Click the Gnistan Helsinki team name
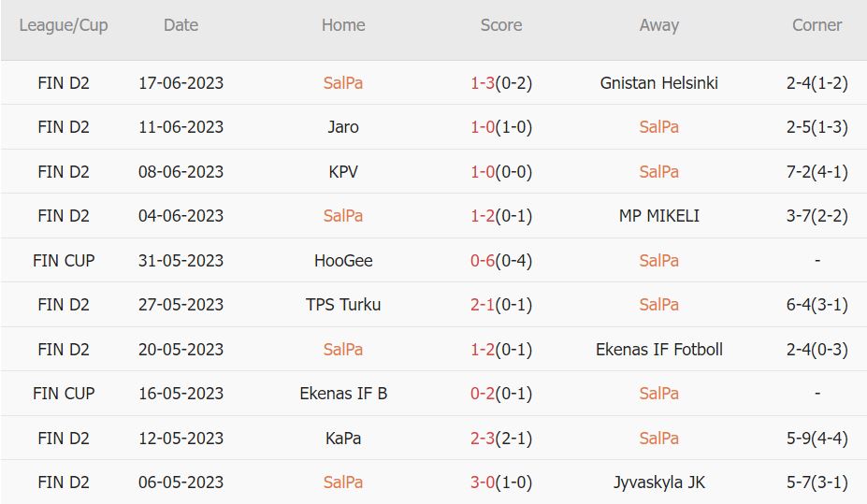 [658, 82]
